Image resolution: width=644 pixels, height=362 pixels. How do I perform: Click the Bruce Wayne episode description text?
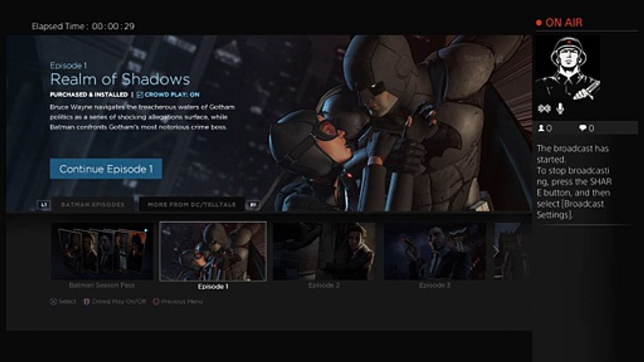coord(143,117)
